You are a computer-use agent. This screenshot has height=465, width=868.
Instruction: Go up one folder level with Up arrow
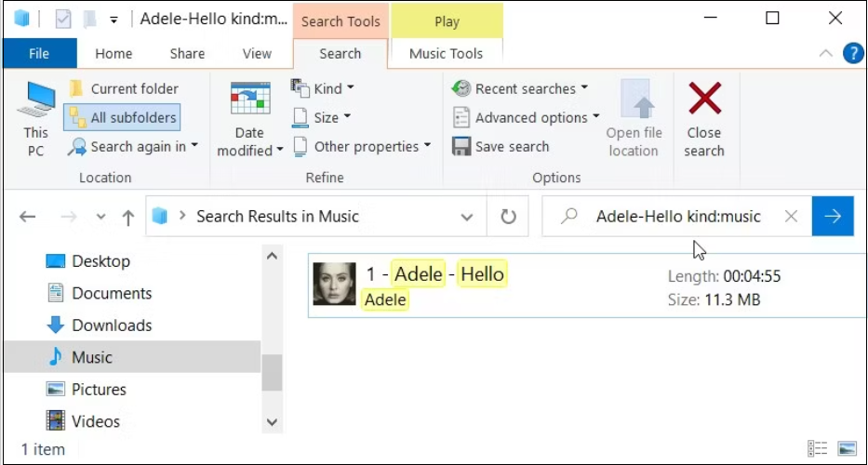[128, 217]
